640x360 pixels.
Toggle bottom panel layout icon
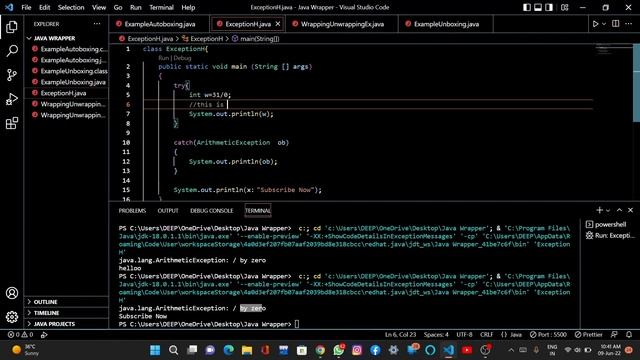(538, 7)
